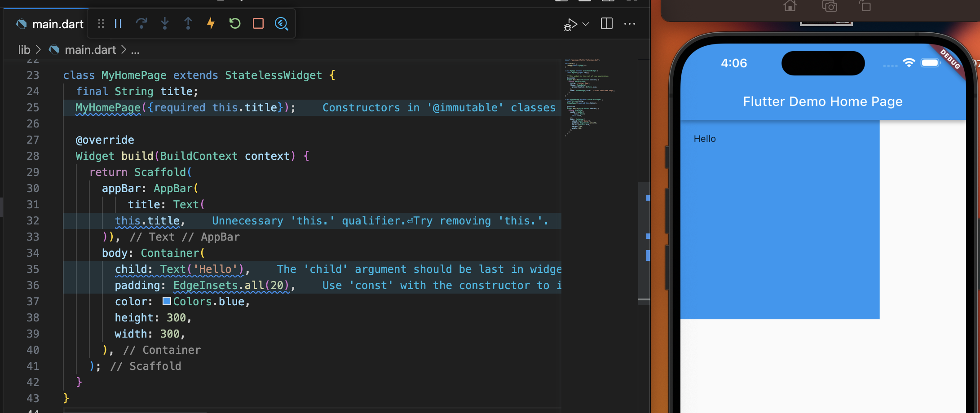Click the Simulator Home button icon
Image resolution: width=980 pixels, height=413 pixels.
pos(790,6)
